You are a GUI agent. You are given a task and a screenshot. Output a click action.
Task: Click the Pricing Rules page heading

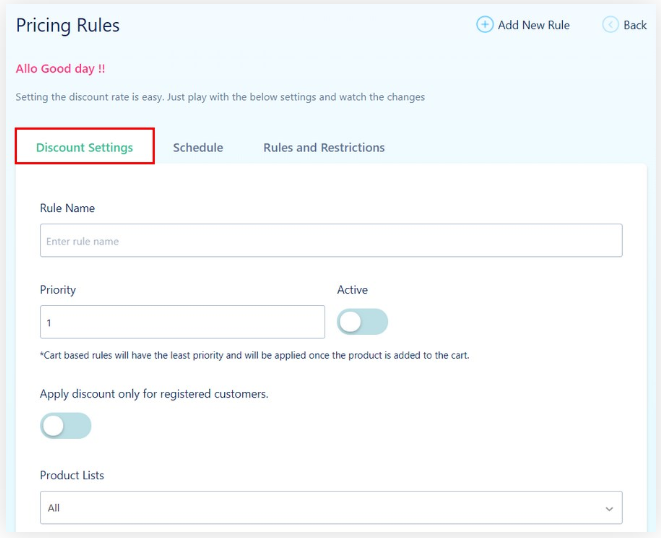(68, 25)
